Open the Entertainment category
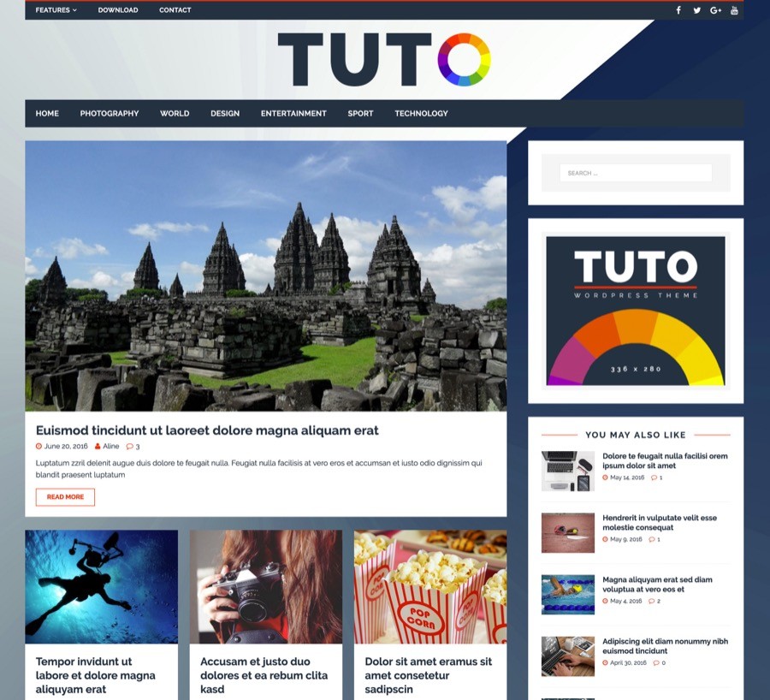This screenshot has height=700, width=770. click(x=293, y=114)
